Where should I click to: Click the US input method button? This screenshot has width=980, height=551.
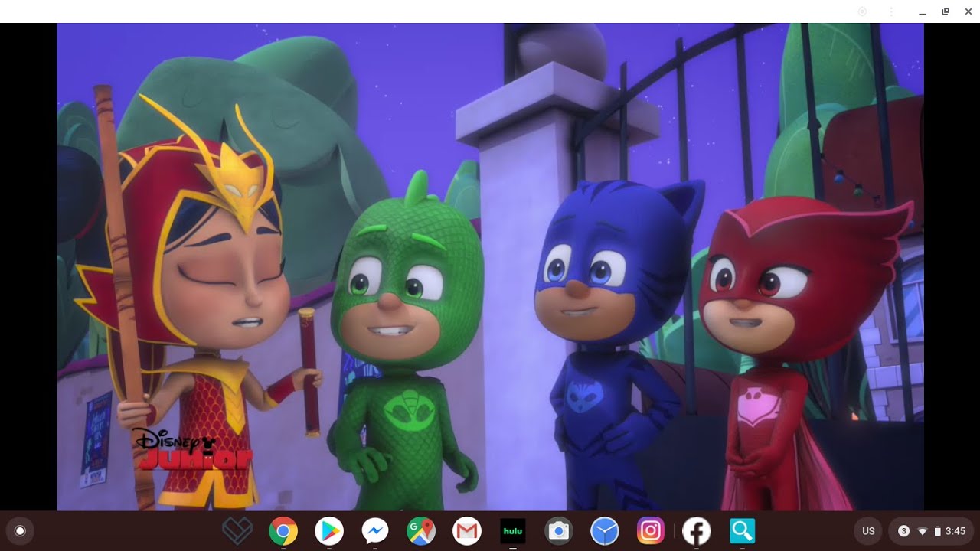point(868,531)
